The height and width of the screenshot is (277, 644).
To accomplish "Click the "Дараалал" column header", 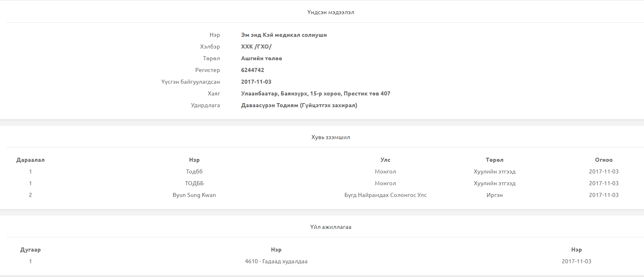I will (30, 160).
